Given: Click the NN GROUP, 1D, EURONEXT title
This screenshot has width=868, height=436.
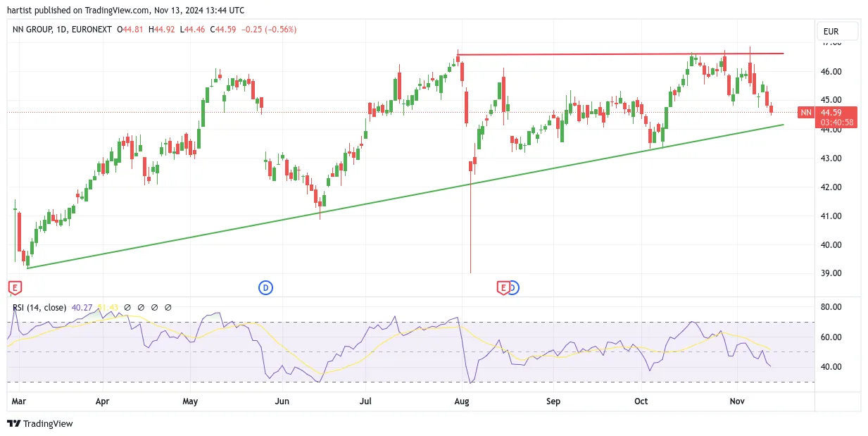Looking at the screenshot, I should (63, 30).
